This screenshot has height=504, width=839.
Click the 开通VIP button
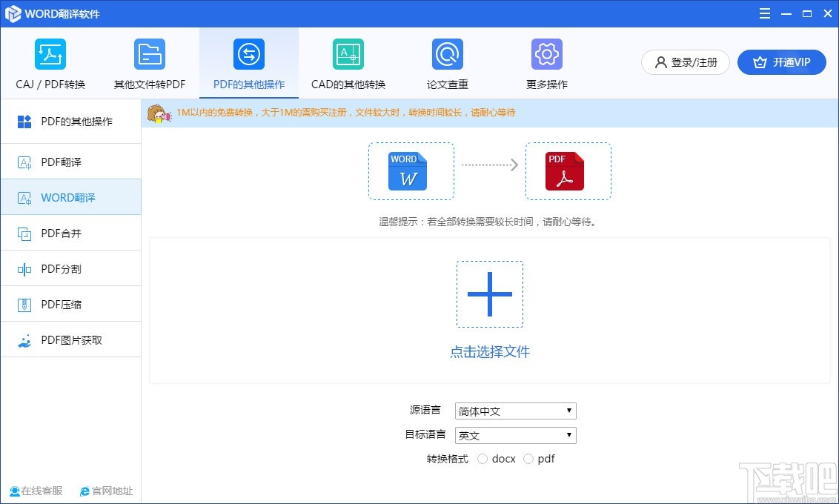coord(782,62)
